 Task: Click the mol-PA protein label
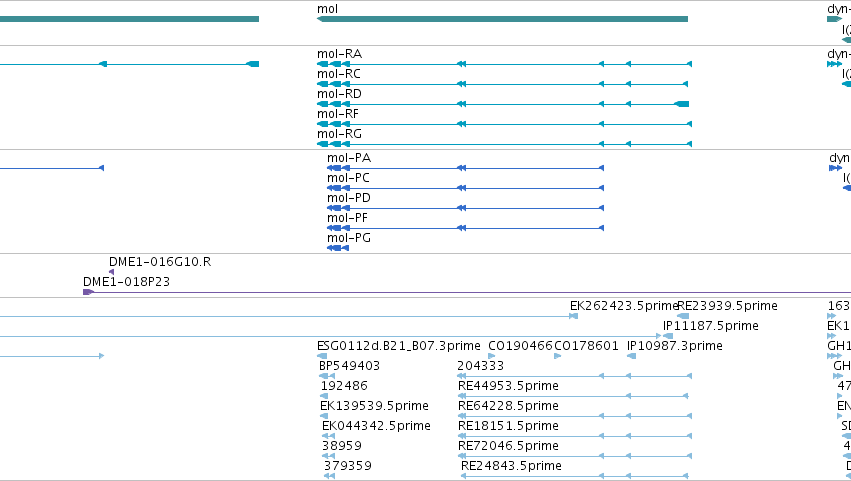point(349,158)
